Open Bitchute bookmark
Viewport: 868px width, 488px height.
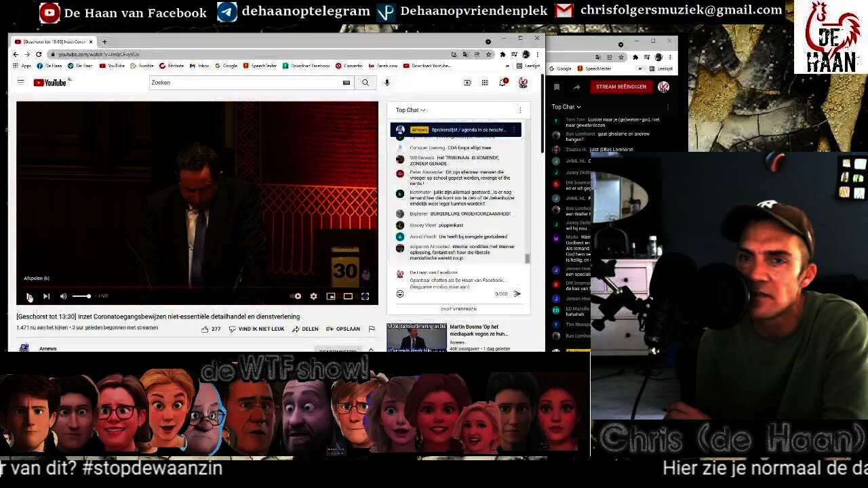point(172,66)
